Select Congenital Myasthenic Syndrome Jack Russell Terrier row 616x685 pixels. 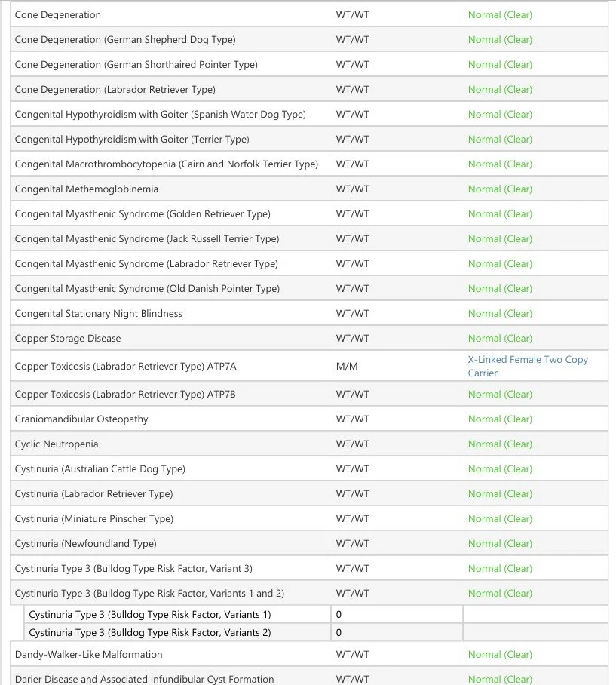(309, 239)
